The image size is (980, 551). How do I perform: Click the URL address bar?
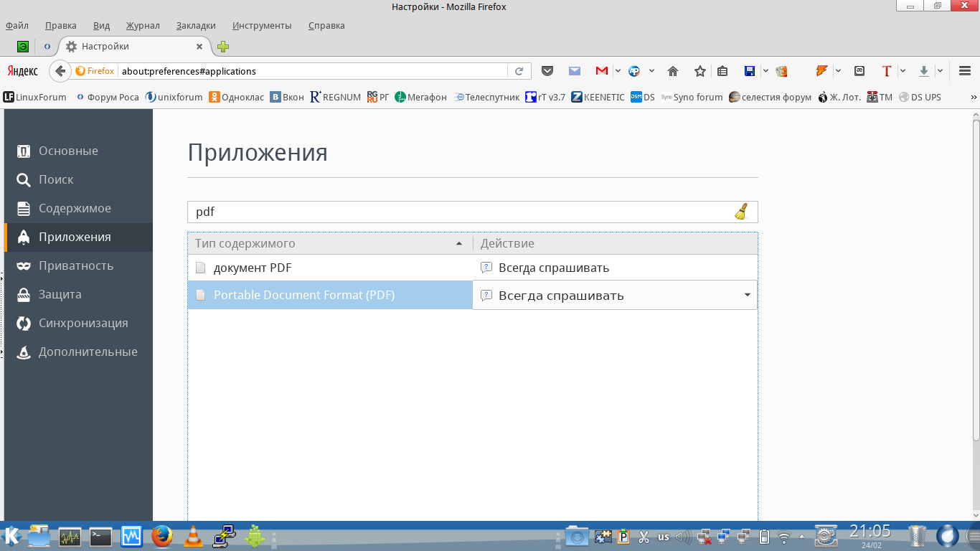click(313, 71)
